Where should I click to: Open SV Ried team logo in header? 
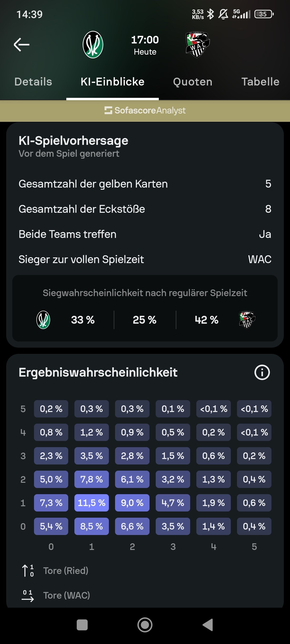point(93,45)
